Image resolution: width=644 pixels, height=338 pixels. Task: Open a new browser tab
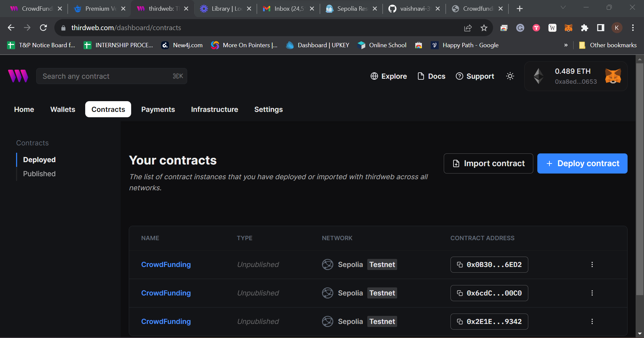coord(520,9)
